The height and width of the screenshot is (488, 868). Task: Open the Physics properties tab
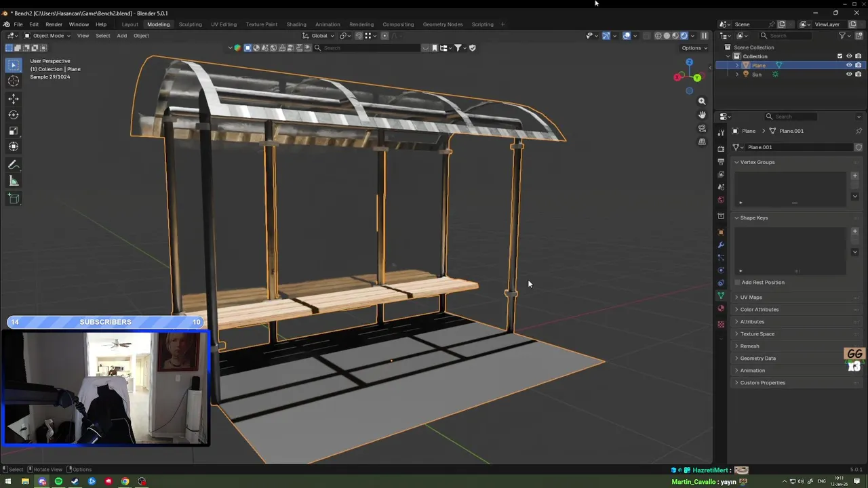click(721, 270)
